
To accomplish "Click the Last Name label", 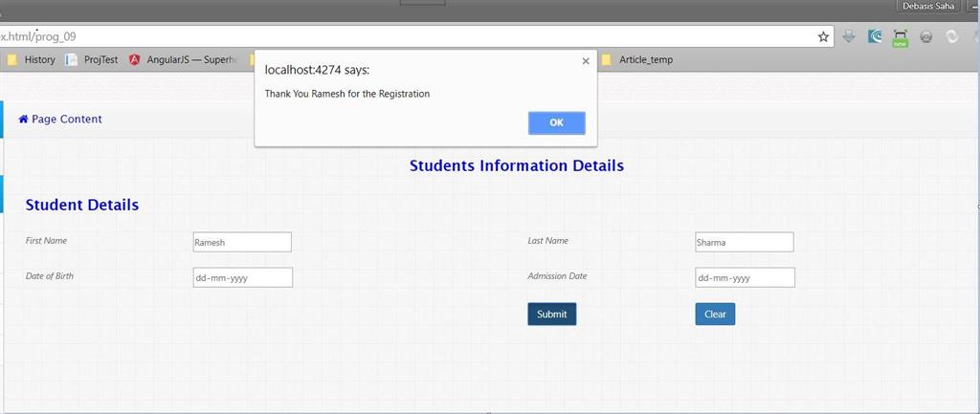I will coord(548,240).
